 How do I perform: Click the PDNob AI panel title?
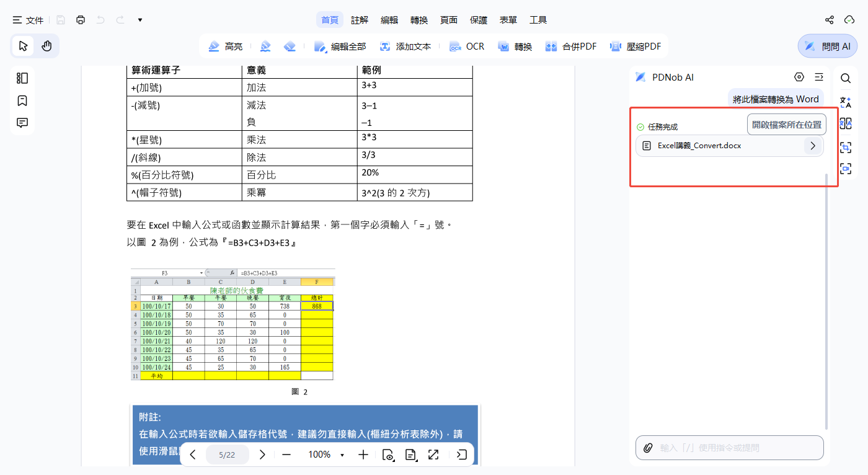pyautogui.click(x=673, y=78)
